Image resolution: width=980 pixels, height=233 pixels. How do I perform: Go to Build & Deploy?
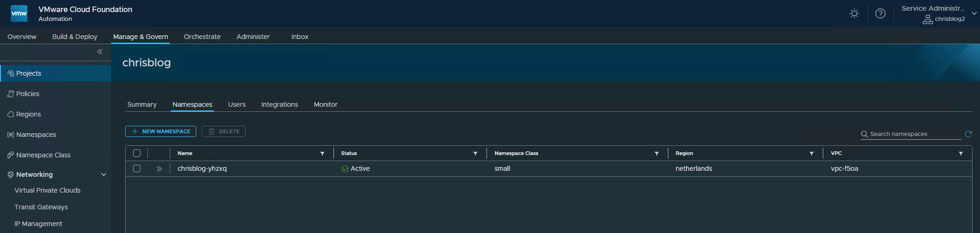(x=75, y=37)
